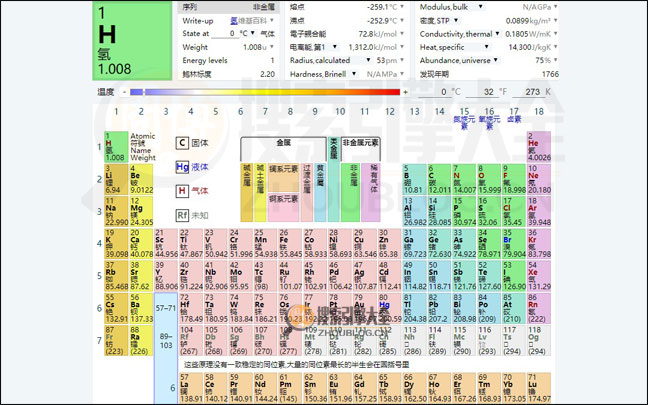Click the Celsius input showing 0 beside slider

click(433, 92)
